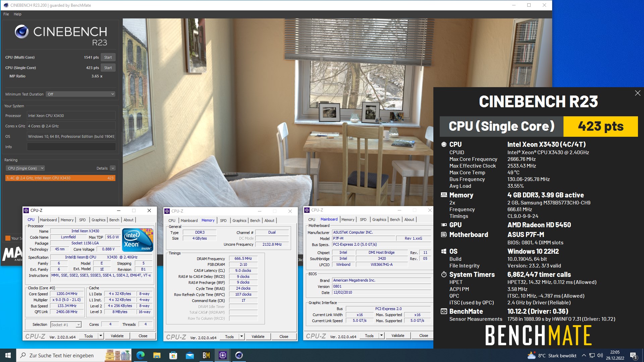Click Close in the first CPU-Z window
Screen dimensions: 644x362
[143, 336]
